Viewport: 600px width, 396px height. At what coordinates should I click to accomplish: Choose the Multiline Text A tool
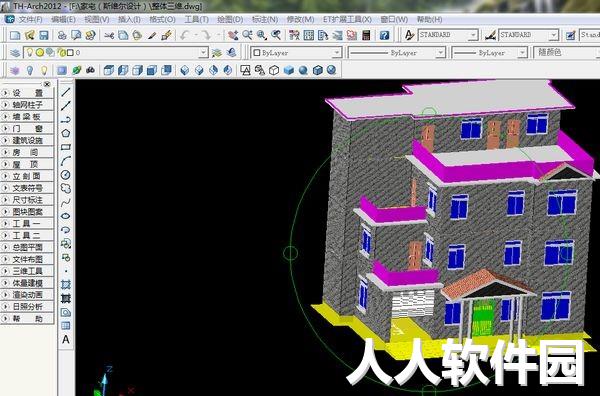click(66, 339)
